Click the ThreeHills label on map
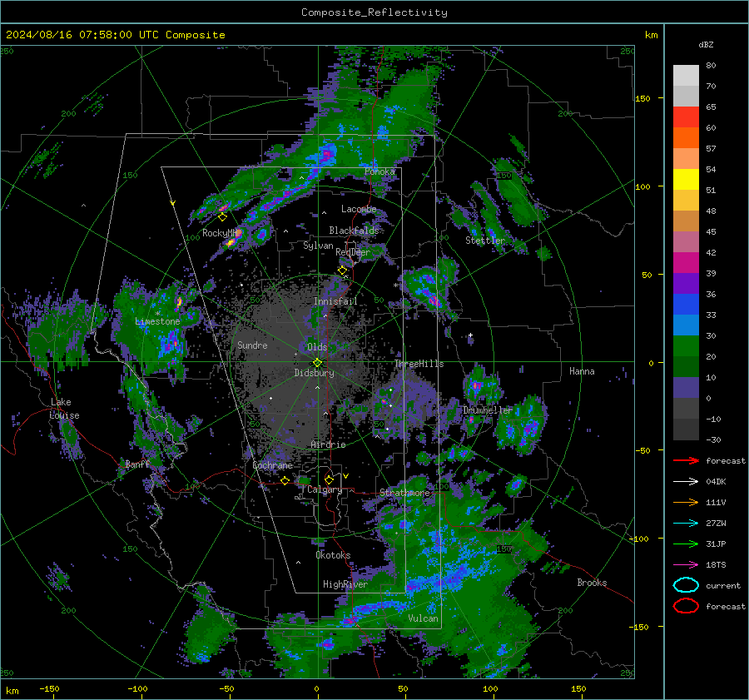Viewport: 749px width, 700px height. (x=419, y=364)
